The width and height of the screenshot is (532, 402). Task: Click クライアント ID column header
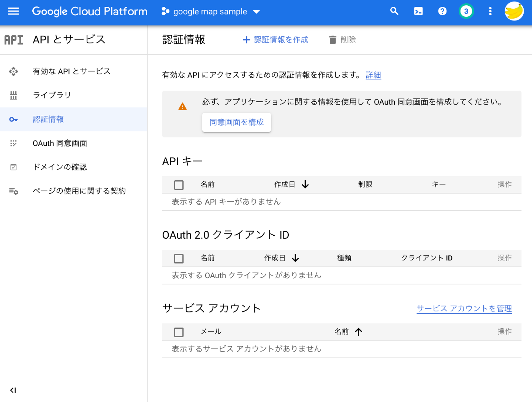(x=427, y=258)
